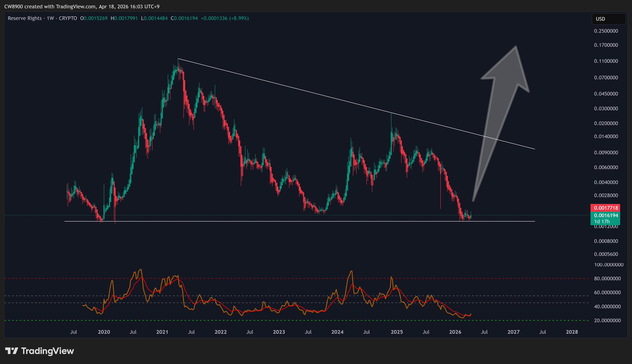Click the +8.99% price change value

tap(239, 18)
